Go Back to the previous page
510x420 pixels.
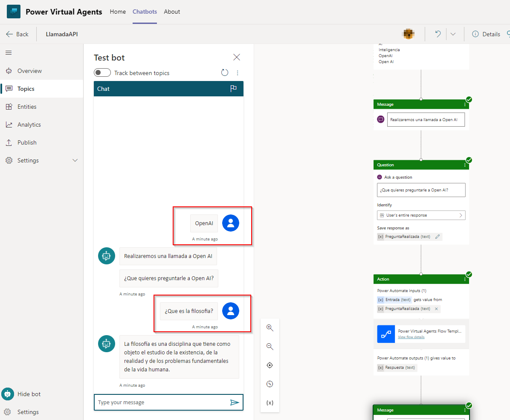point(17,34)
